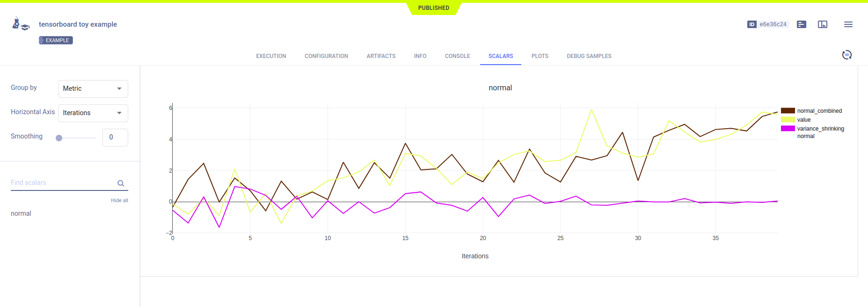Screen dimensions: 868x307
Task: Open the Horizontal Axis Iterations dropdown
Action: click(x=93, y=113)
